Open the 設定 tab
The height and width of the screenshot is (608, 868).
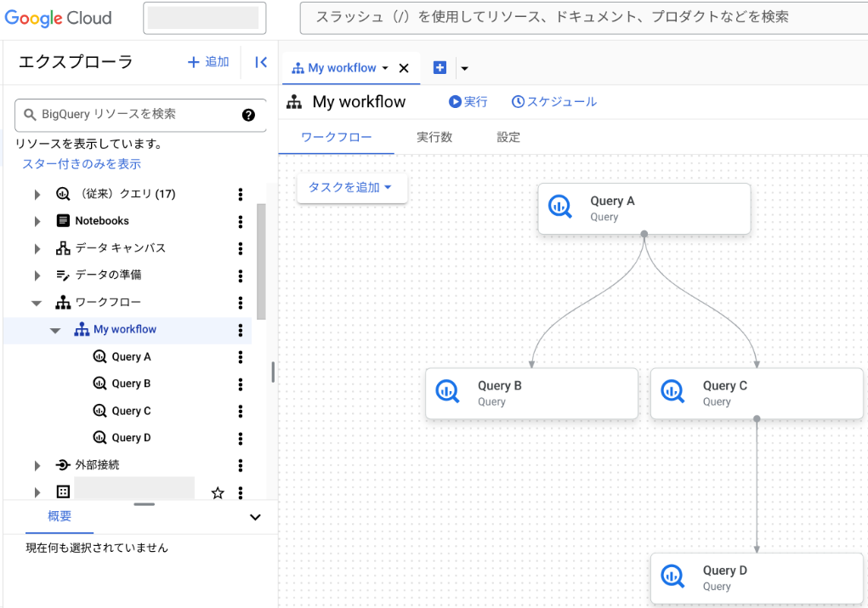click(508, 136)
